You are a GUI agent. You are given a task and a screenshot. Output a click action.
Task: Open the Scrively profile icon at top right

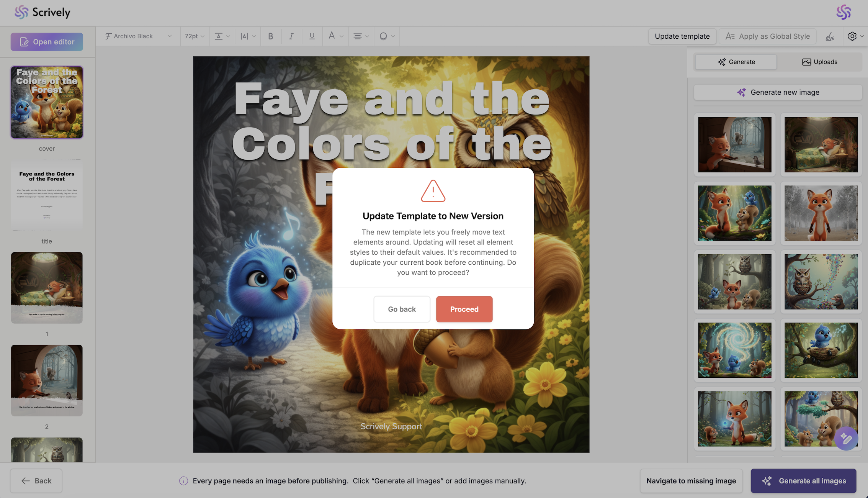[x=843, y=12]
